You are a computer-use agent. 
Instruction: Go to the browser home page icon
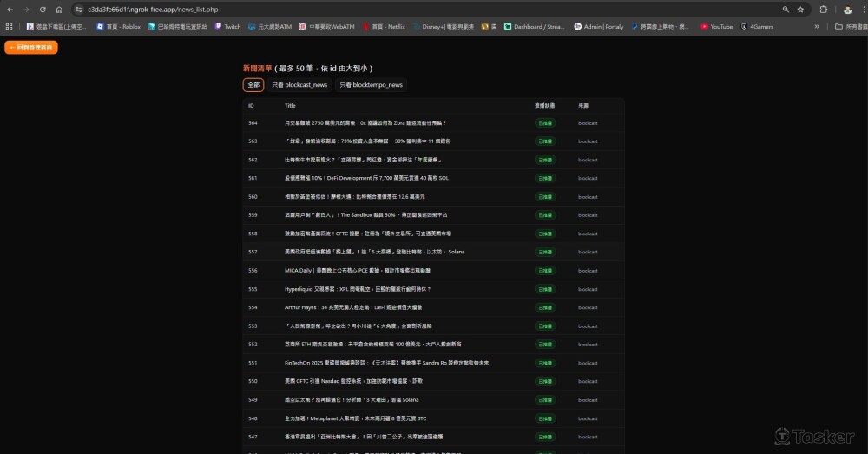[59, 9]
